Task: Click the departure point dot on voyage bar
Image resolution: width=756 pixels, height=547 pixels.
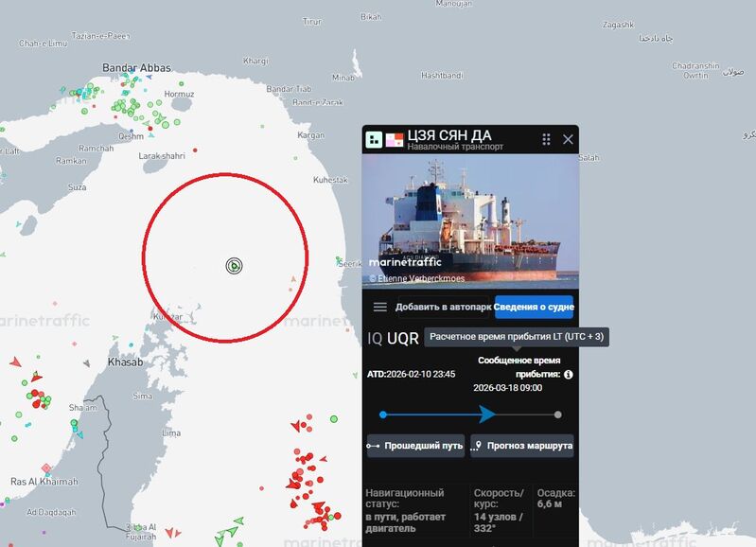Action: click(383, 415)
